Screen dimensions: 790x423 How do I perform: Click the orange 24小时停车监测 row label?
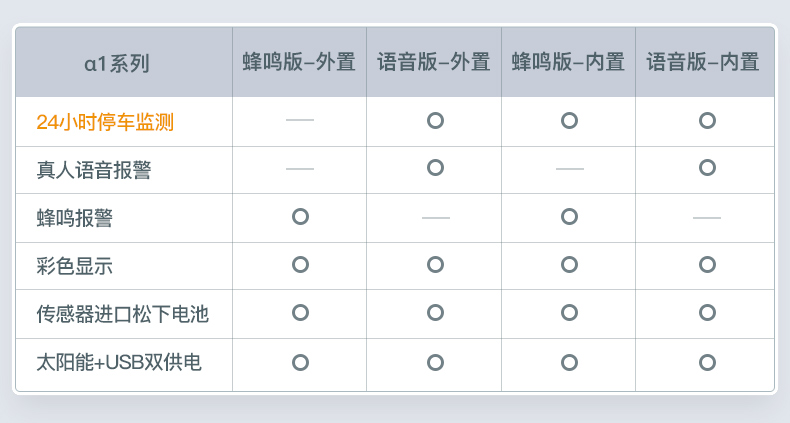point(105,122)
